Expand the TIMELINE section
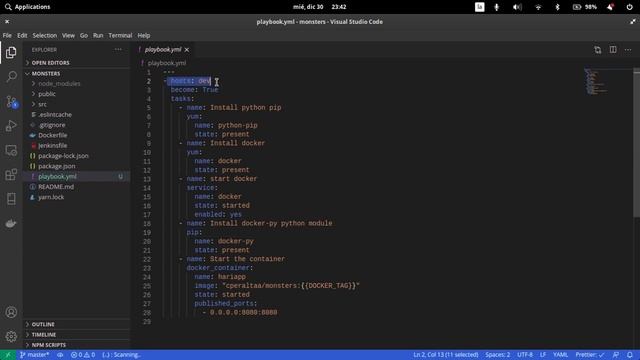 77,335
